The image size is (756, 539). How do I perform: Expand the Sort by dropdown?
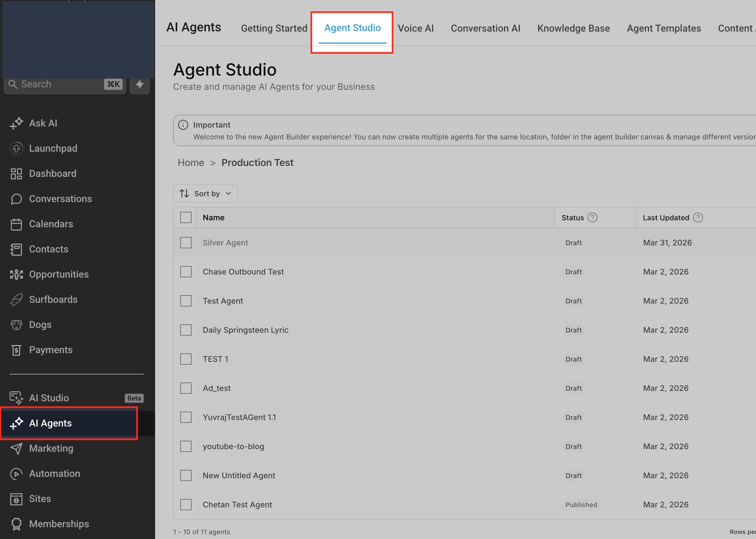point(206,193)
